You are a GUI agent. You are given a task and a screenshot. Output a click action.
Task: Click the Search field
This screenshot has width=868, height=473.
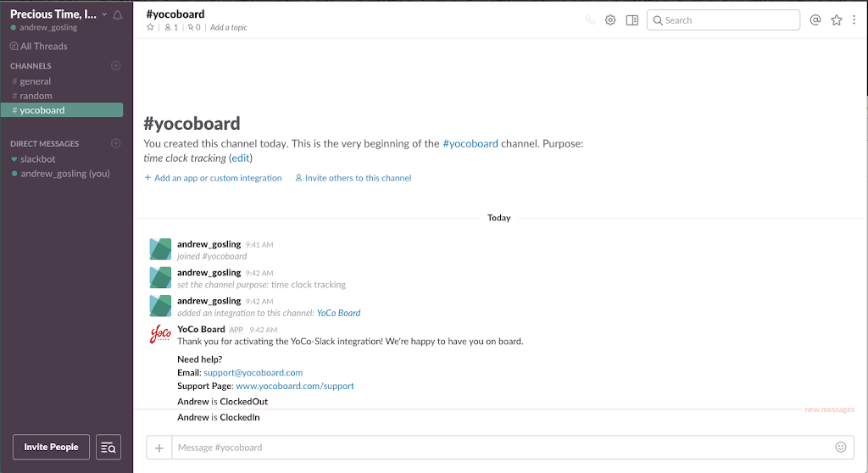tap(723, 20)
